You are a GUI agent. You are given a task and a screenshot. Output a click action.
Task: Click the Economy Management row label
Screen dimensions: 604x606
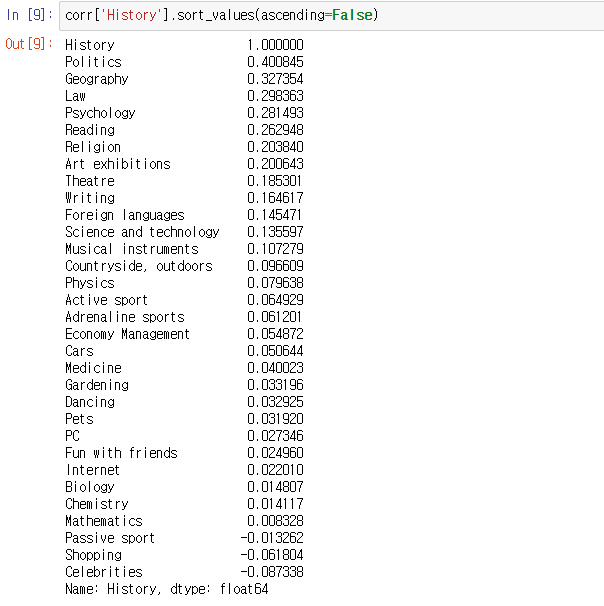coord(128,334)
